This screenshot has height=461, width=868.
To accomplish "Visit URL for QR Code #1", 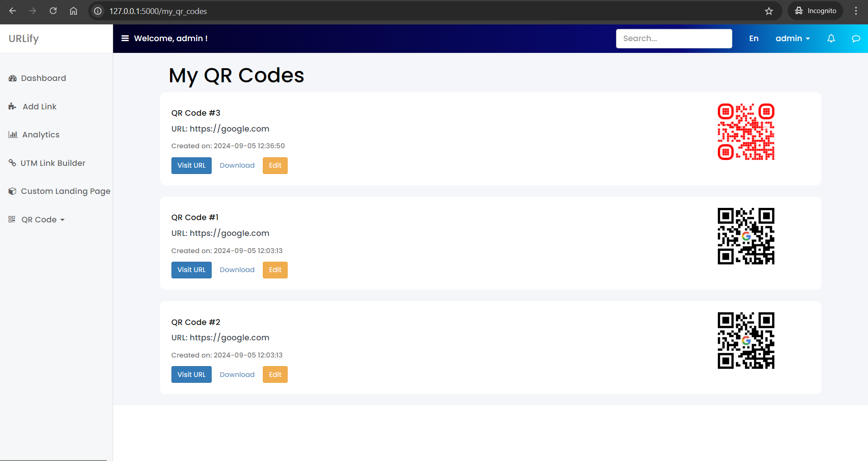I will [x=191, y=270].
